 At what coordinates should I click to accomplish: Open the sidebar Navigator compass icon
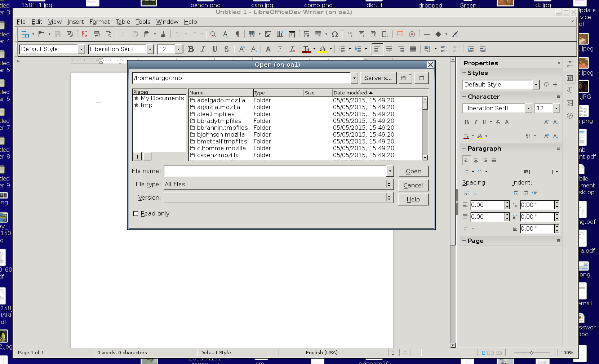coord(570,116)
